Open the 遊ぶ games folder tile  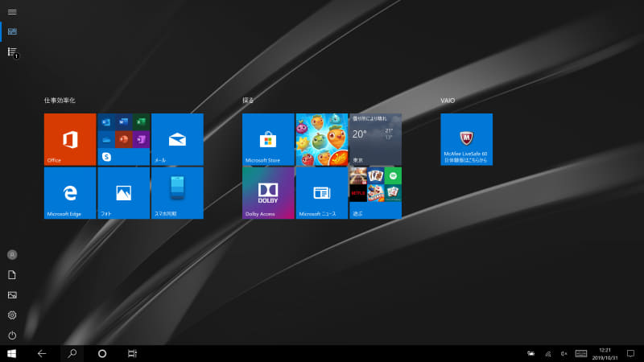(x=375, y=193)
